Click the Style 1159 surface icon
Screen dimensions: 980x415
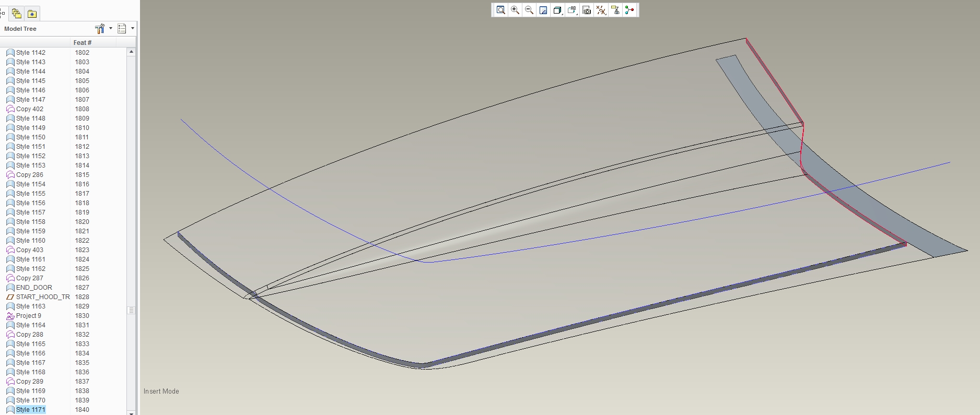10,231
